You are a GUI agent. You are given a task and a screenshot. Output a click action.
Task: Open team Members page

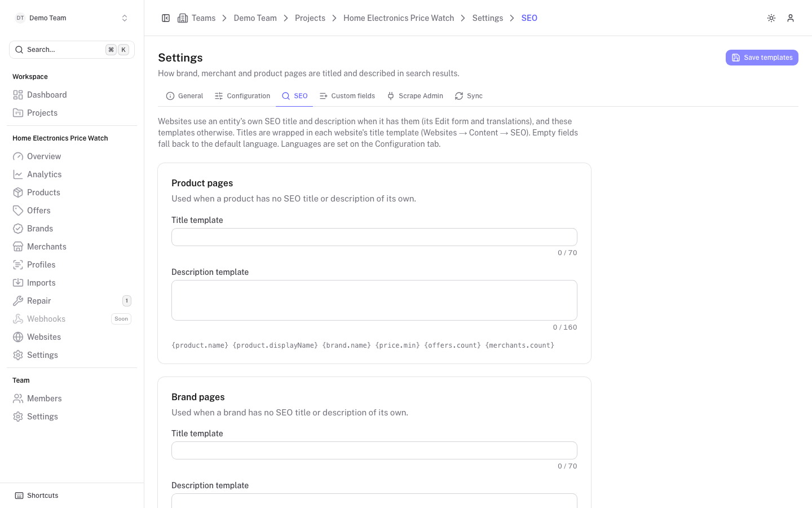coord(72,398)
